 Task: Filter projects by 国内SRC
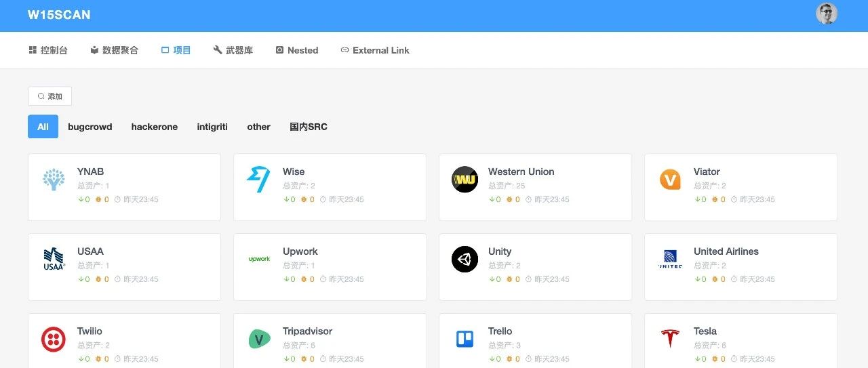point(309,127)
